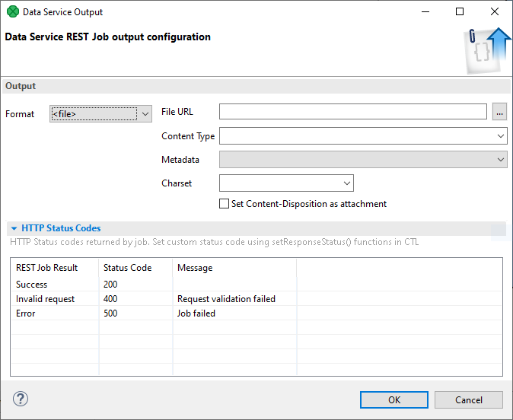Viewport: 513px width, 420px height.
Task: Open the Metadata dropdown
Action: [500, 160]
